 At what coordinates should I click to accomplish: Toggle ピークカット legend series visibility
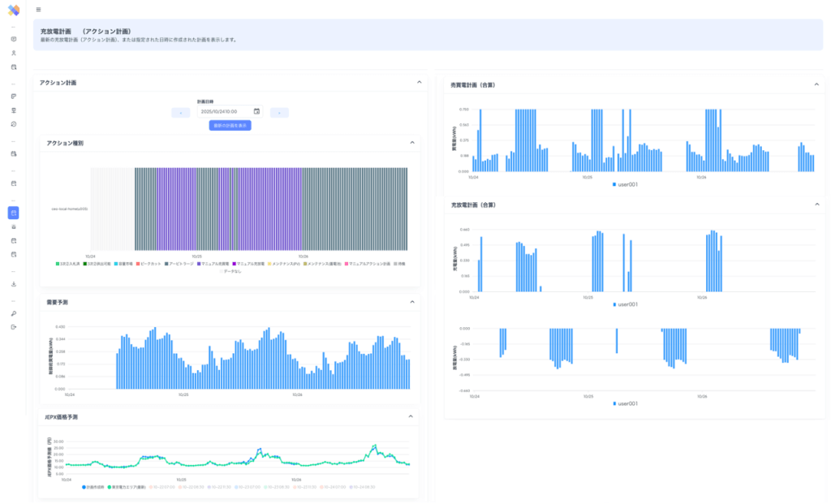149,264
